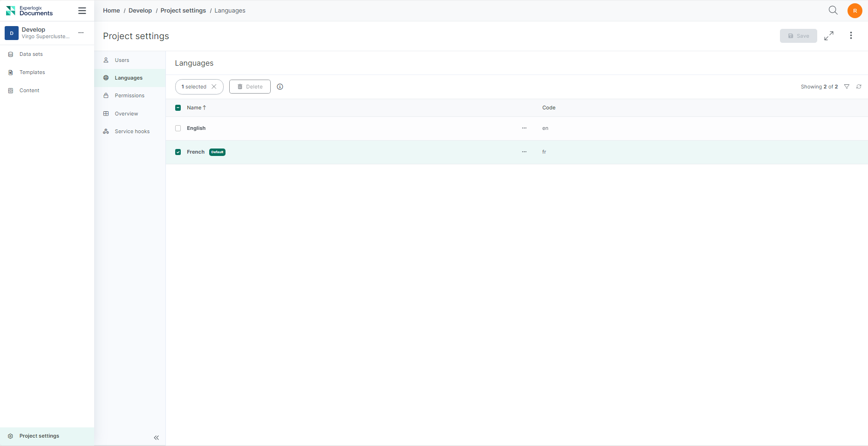This screenshot has height=446, width=868.
Task: Open Service hooks settings
Action: [x=132, y=132]
